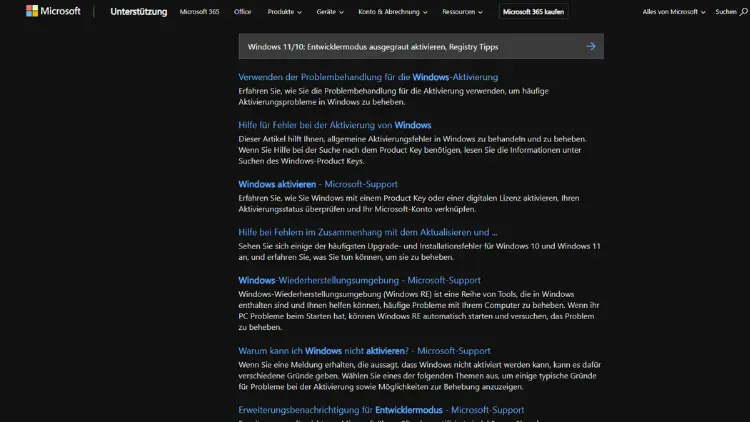Open the Windows aktivieren result link
The image size is (750, 422).
318,184
